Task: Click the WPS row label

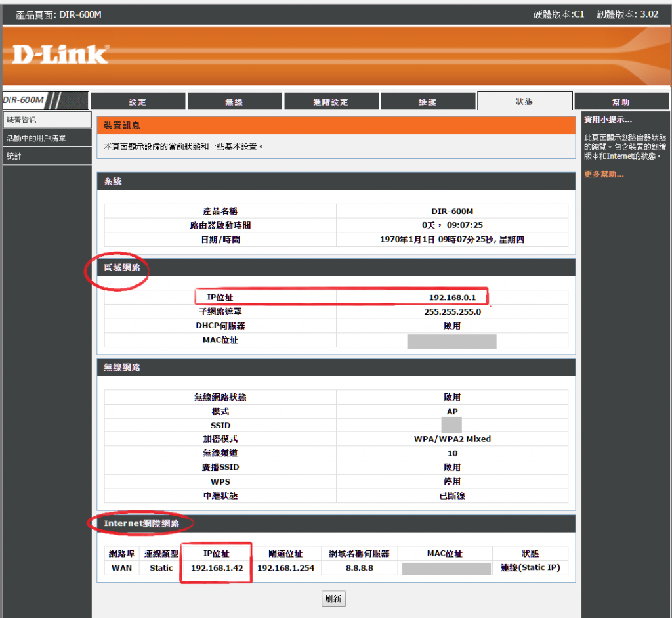Action: coord(220,481)
